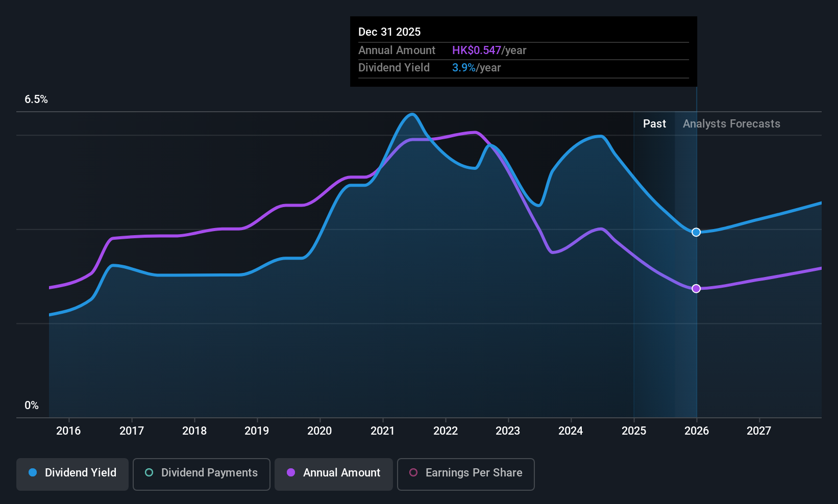Click the 2027 forecast year label

[x=759, y=431]
